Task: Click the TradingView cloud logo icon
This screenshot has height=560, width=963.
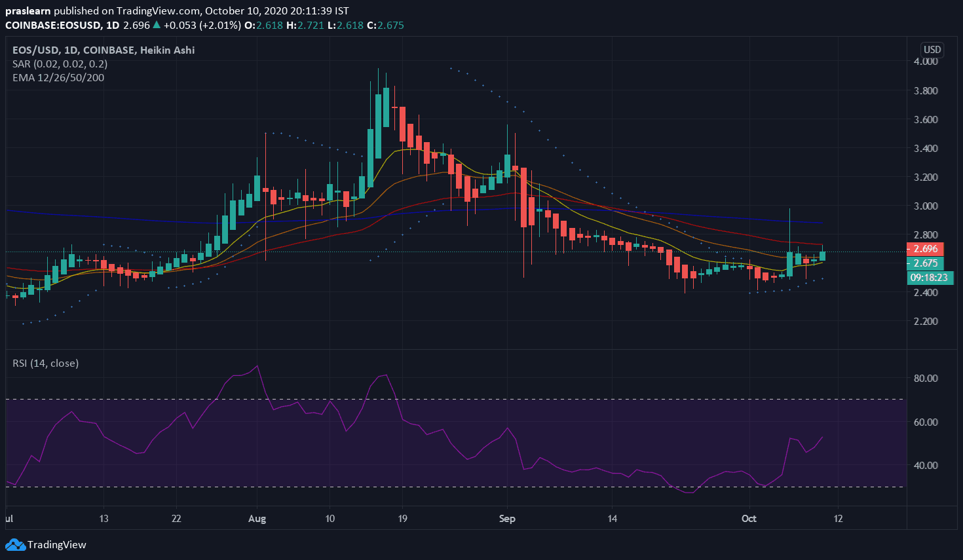Action: tap(15, 544)
